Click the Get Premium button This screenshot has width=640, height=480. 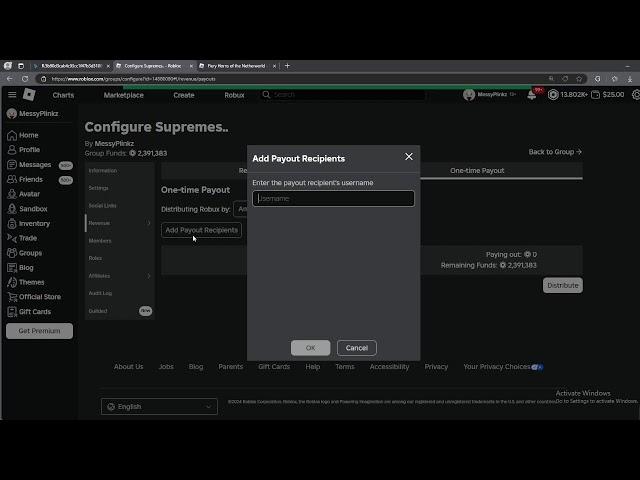pos(40,331)
